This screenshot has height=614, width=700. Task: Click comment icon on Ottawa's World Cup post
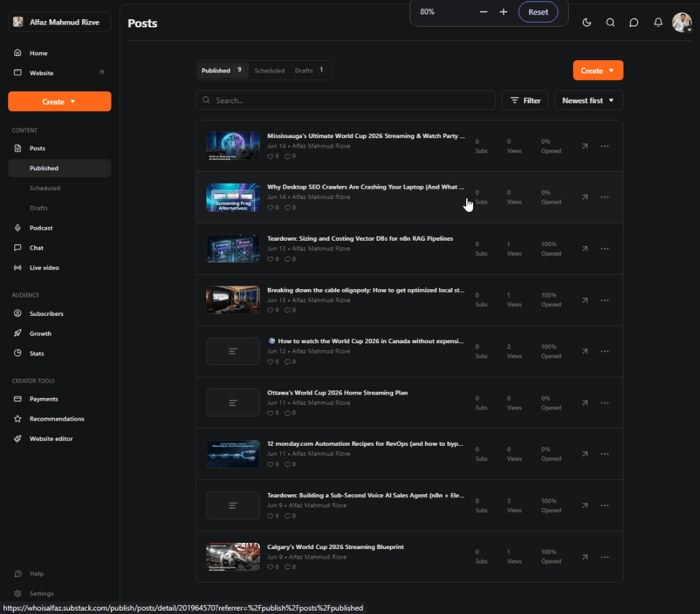288,413
